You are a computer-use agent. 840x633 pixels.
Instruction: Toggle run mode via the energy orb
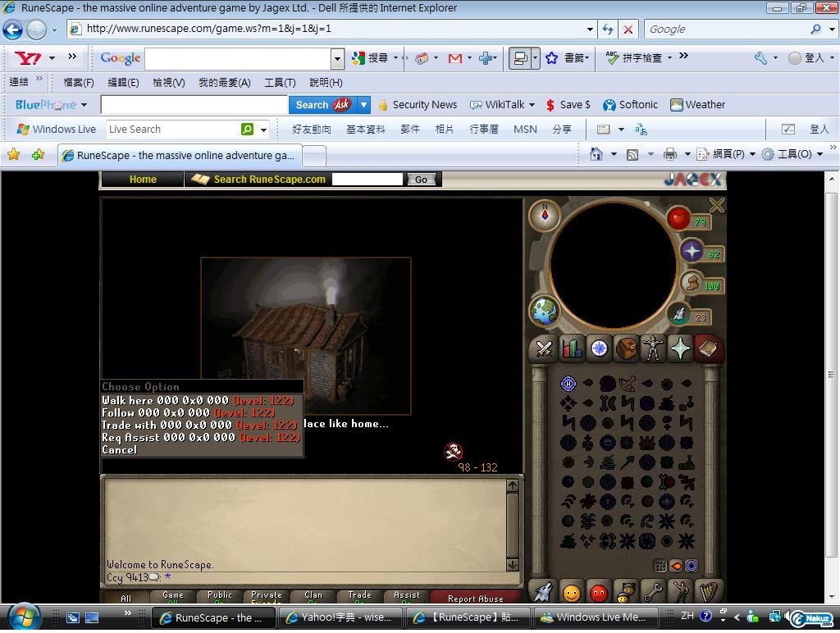(x=692, y=284)
